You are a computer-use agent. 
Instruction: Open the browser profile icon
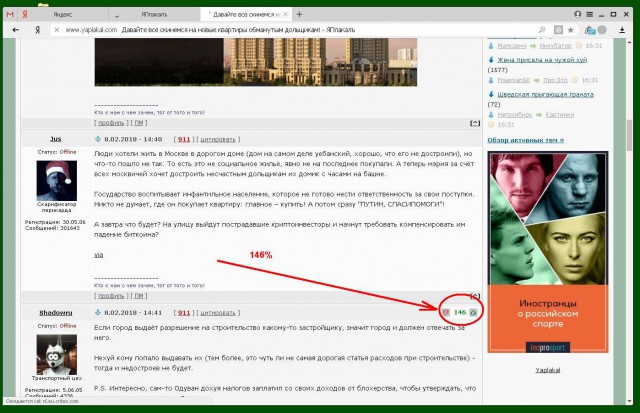[578, 14]
